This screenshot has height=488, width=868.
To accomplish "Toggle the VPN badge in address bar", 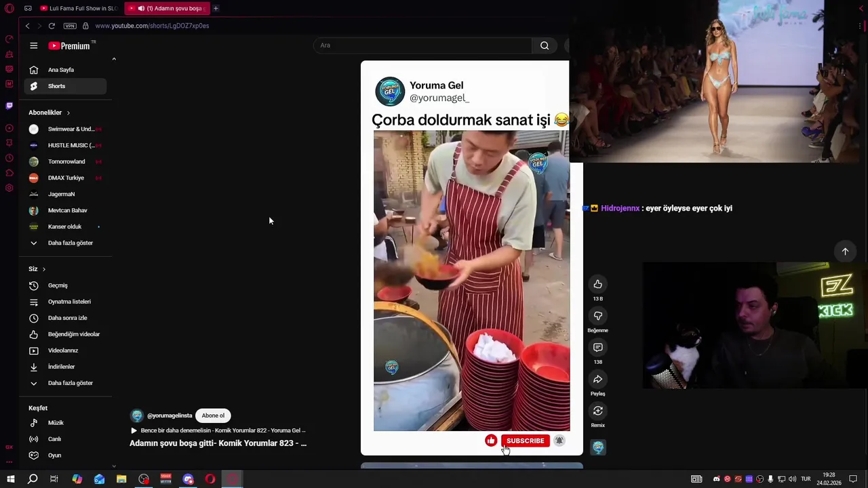I will 70,26.
